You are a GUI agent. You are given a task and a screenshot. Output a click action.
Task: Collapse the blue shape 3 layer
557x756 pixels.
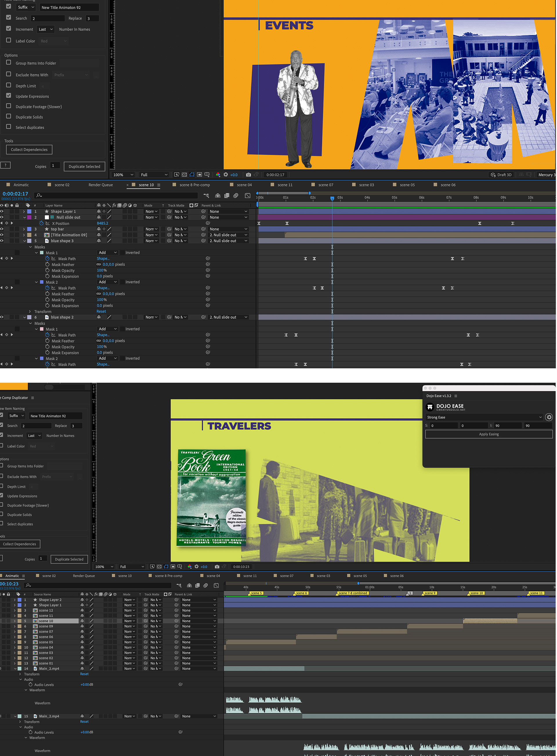(25, 241)
